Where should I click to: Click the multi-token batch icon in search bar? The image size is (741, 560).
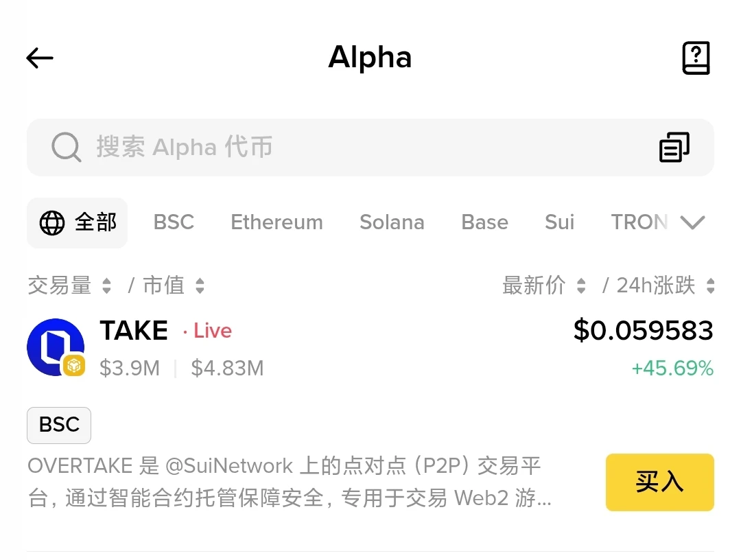click(674, 147)
